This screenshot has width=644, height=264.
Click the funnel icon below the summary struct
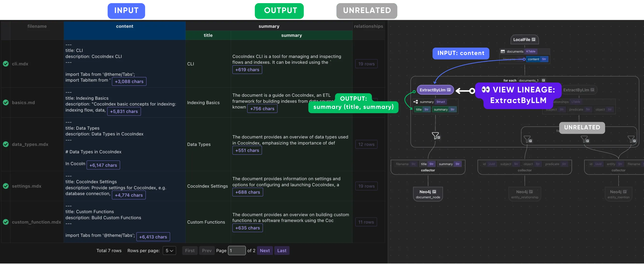point(436,136)
